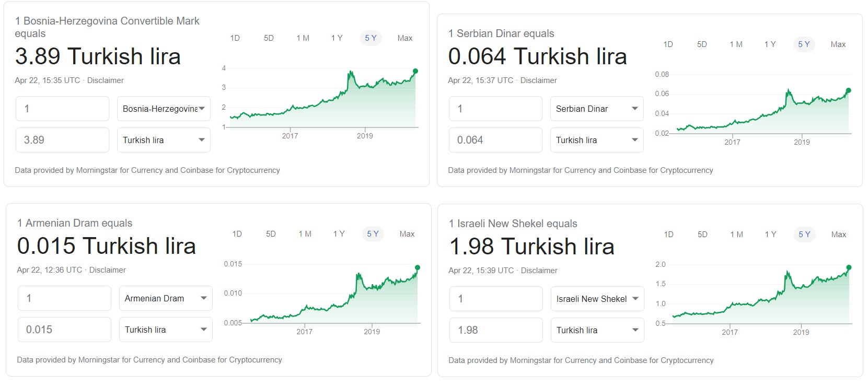Open Disclaimer link in Israeli Shekel card
868x387 pixels.
(539, 271)
